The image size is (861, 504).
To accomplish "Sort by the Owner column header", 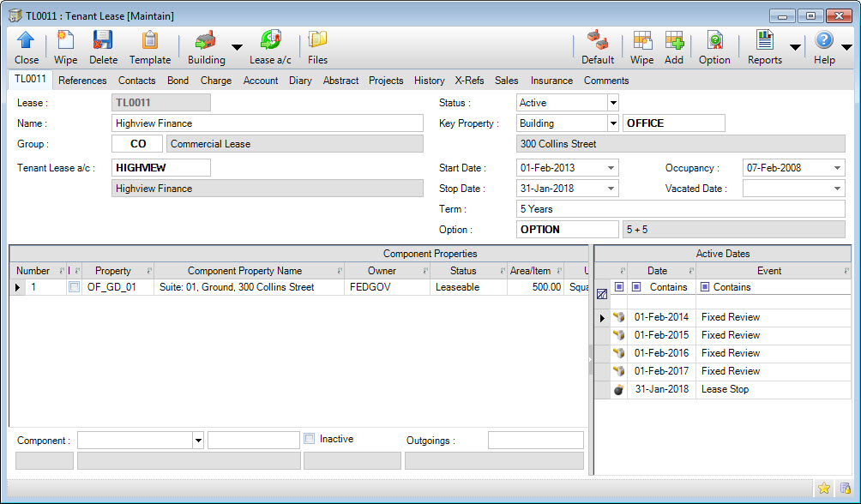I will click(x=387, y=271).
